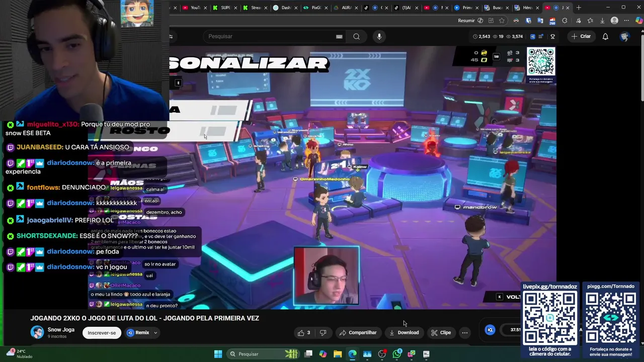Bookmark page with the star icon

click(x=502, y=21)
